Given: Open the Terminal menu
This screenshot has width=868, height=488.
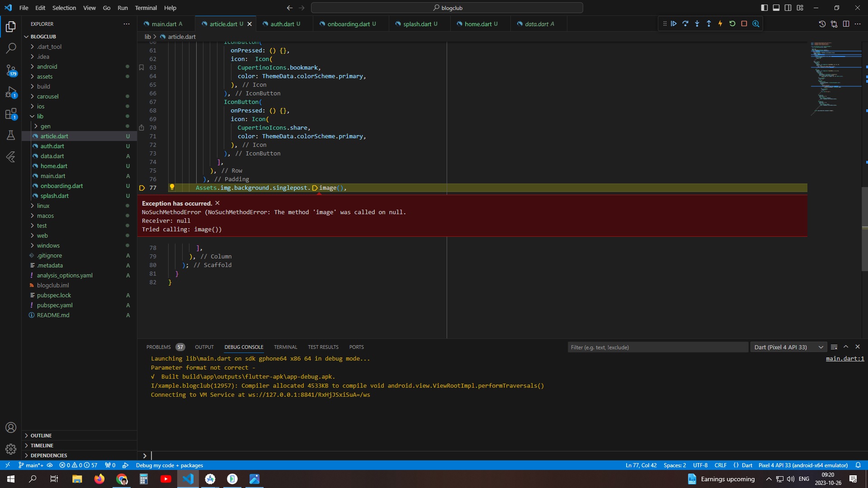Looking at the screenshot, I should click(x=146, y=8).
